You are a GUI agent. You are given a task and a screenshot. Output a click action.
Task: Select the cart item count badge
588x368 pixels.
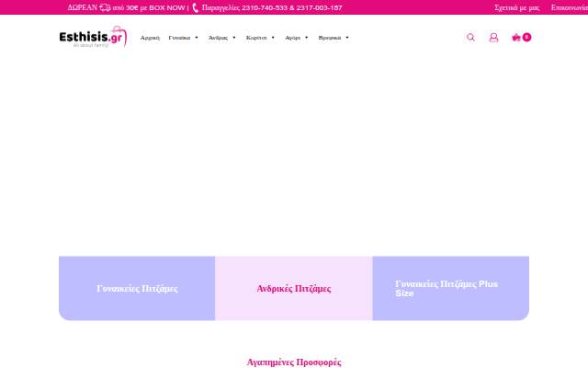click(x=526, y=37)
